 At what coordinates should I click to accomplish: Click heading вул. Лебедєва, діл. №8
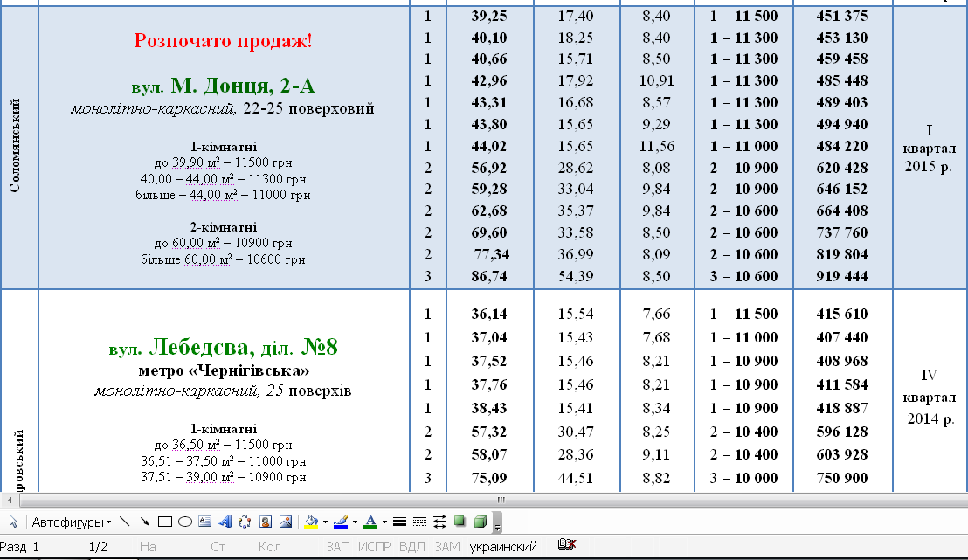click(x=223, y=347)
